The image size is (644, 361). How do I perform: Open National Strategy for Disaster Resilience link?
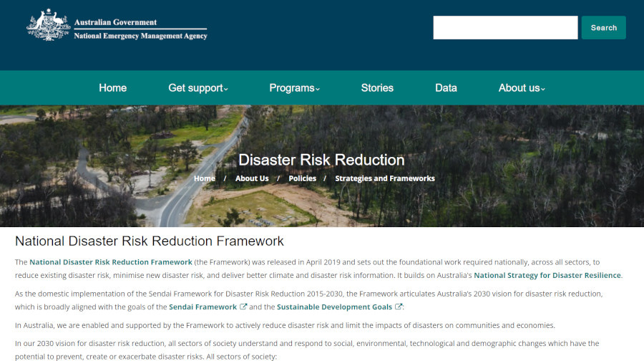click(547, 275)
